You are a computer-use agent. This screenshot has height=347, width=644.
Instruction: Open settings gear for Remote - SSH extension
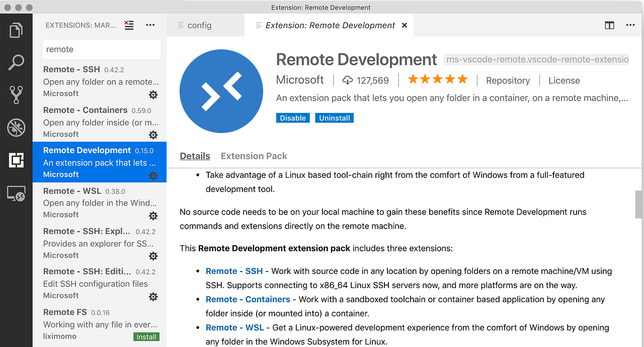153,95
